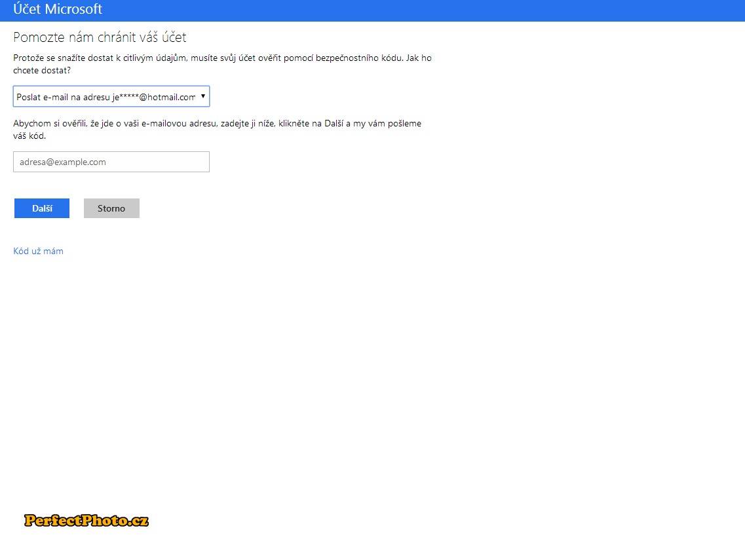Click the 'Účet Microsoft' header title

[58, 9]
